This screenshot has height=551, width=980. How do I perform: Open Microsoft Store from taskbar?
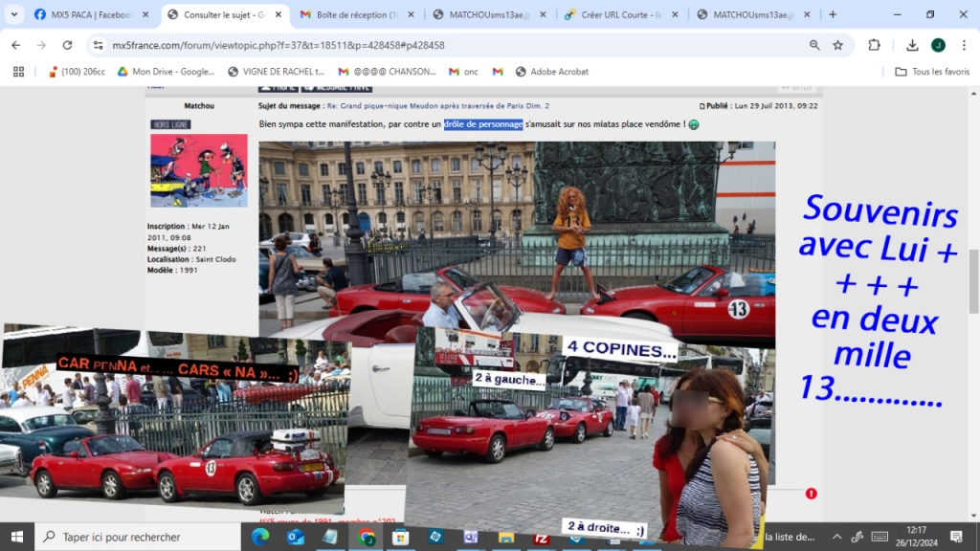tap(401, 537)
